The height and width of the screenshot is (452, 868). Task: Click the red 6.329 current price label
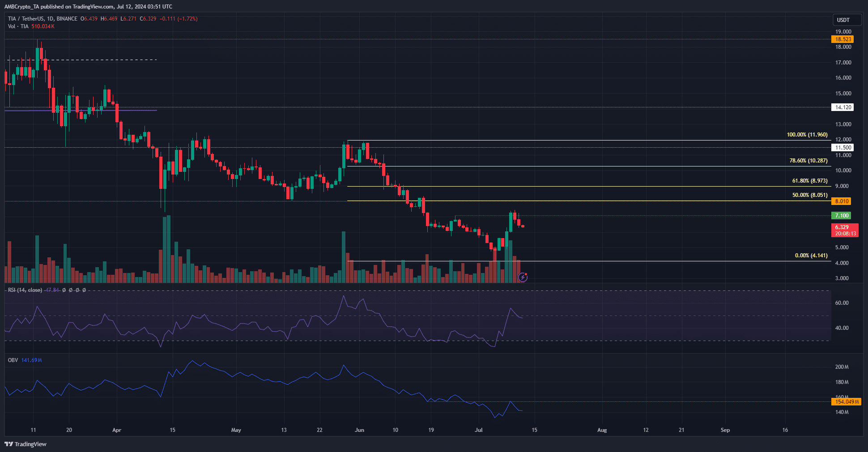tap(842, 227)
